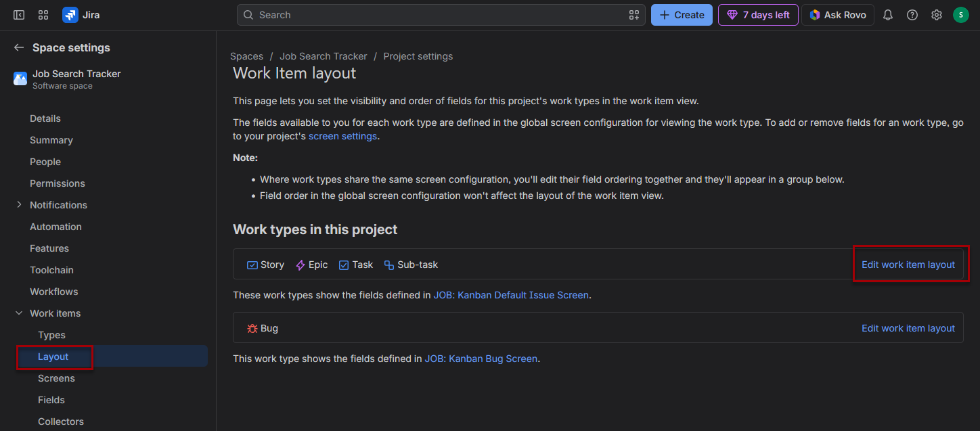The height and width of the screenshot is (431, 980).
Task: Open the app switcher grid icon
Action: pyautogui.click(x=43, y=15)
